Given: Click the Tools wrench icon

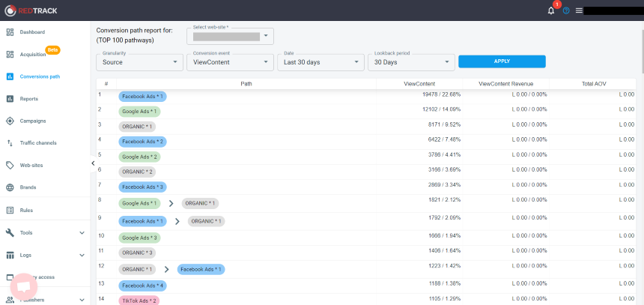Looking at the screenshot, I should pos(10,232).
